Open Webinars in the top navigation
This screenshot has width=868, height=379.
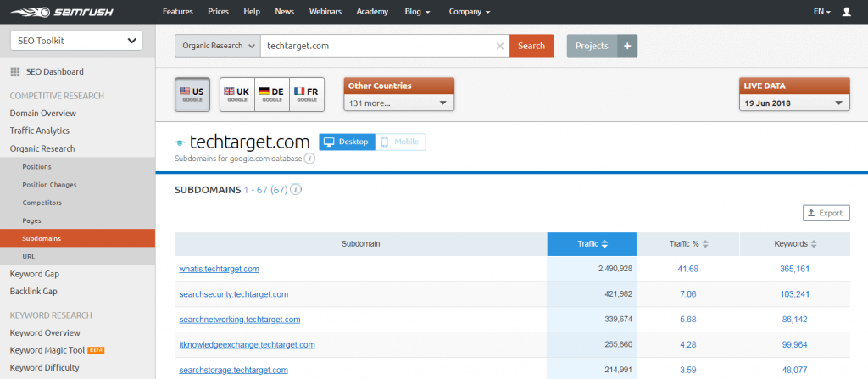[x=325, y=12]
